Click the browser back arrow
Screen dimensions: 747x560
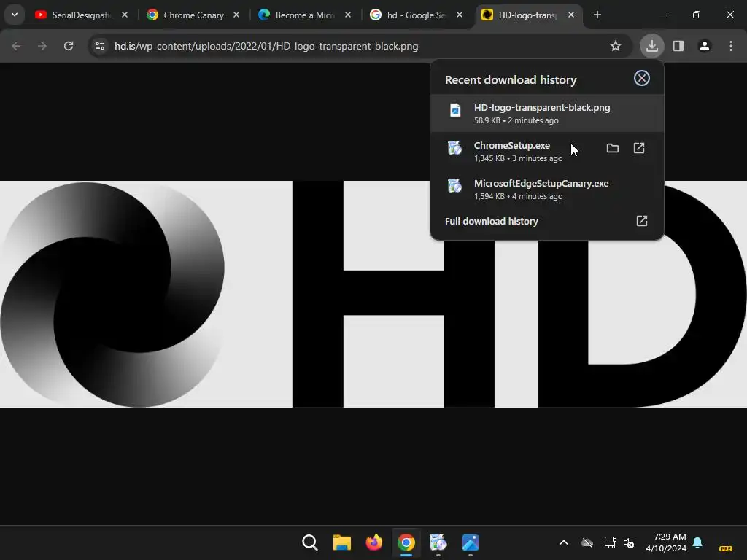16,46
